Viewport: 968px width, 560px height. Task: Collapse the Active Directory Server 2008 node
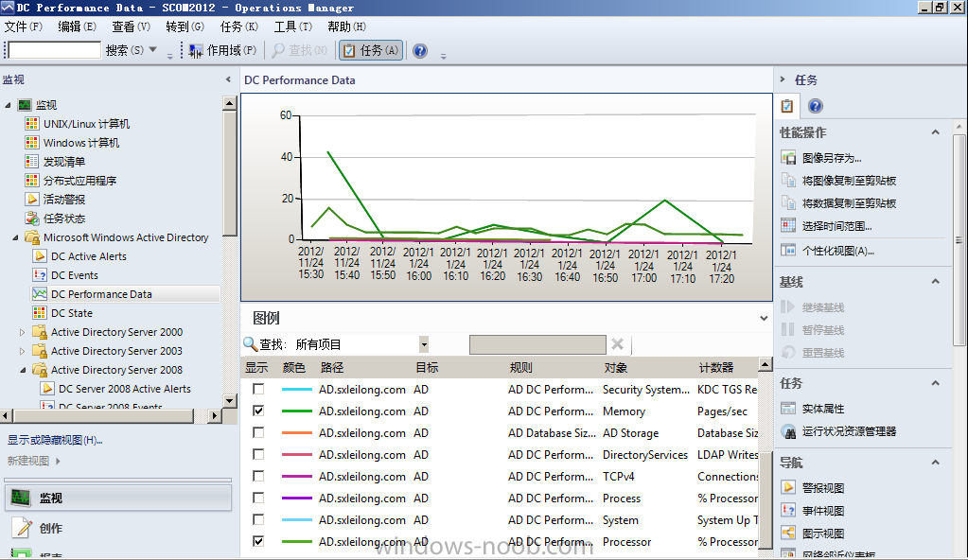click(x=23, y=370)
